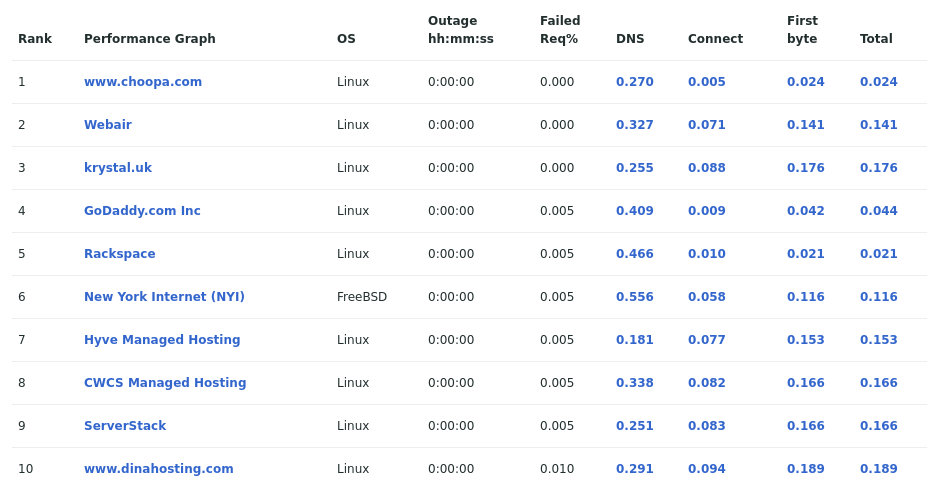
Task: Follow the krystal.uk link
Action: pos(118,168)
